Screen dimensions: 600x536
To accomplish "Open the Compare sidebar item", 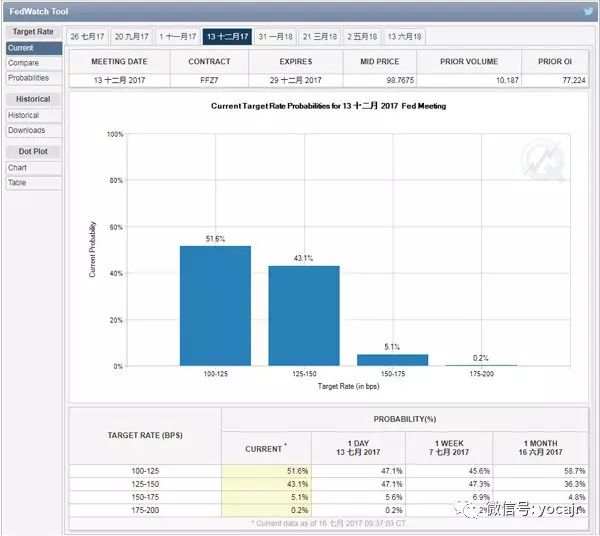I will click(34, 63).
